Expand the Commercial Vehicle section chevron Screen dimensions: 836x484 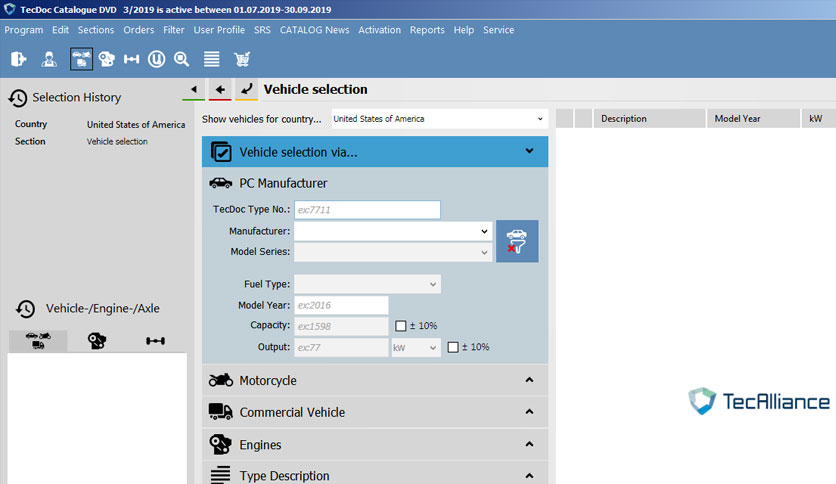pos(529,412)
